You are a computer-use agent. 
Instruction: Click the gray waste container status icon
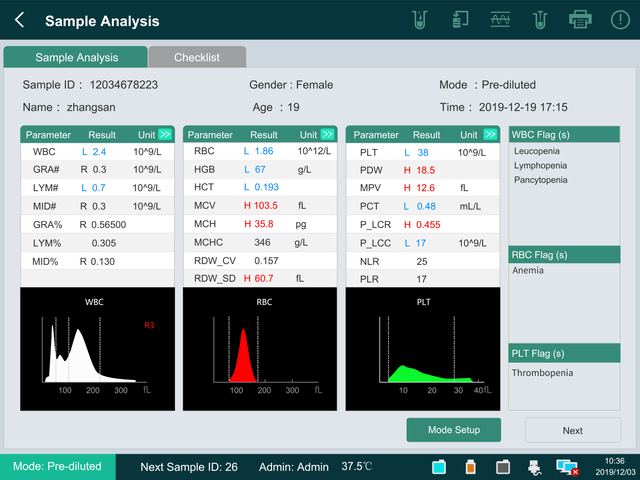503,467
